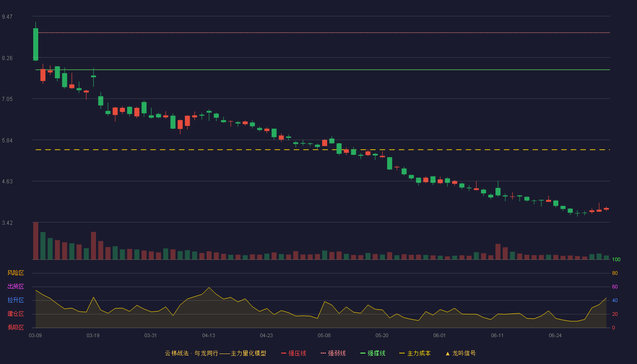The height and width of the screenshot is (364, 637).
Task: Click the 20 indicator scale value
Action: tap(615, 314)
